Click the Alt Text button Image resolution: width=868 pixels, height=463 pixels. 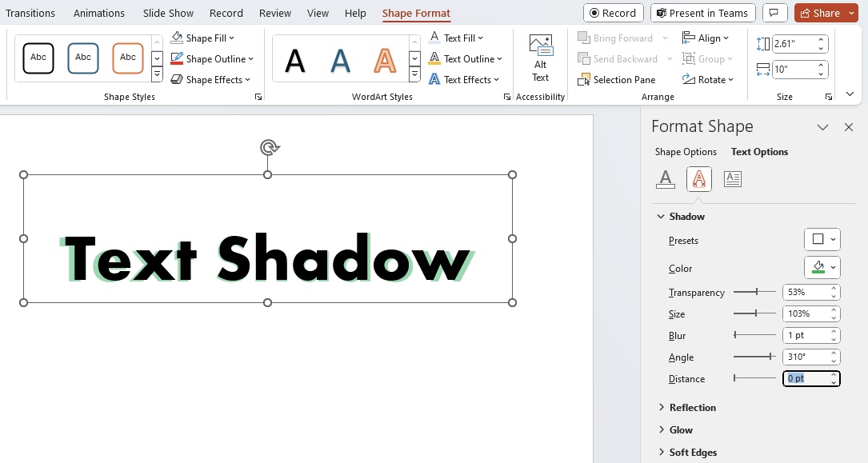(x=541, y=58)
